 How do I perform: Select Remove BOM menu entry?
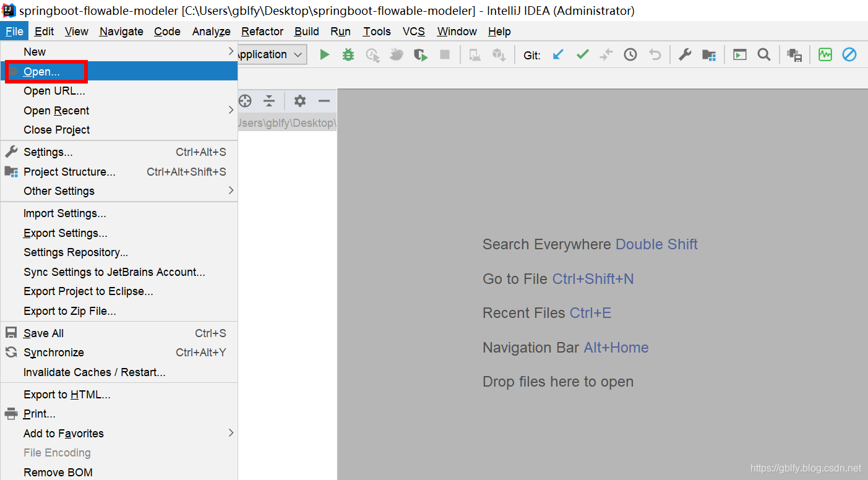119,472
